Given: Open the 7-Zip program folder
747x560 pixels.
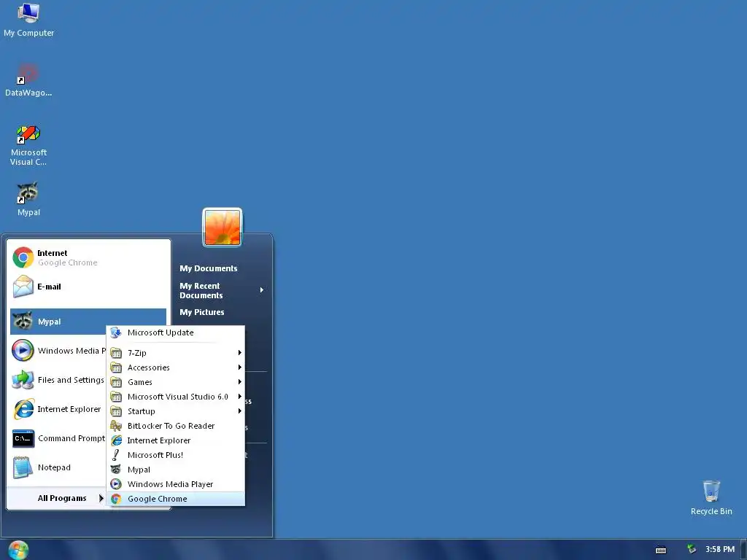Looking at the screenshot, I should click(176, 353).
